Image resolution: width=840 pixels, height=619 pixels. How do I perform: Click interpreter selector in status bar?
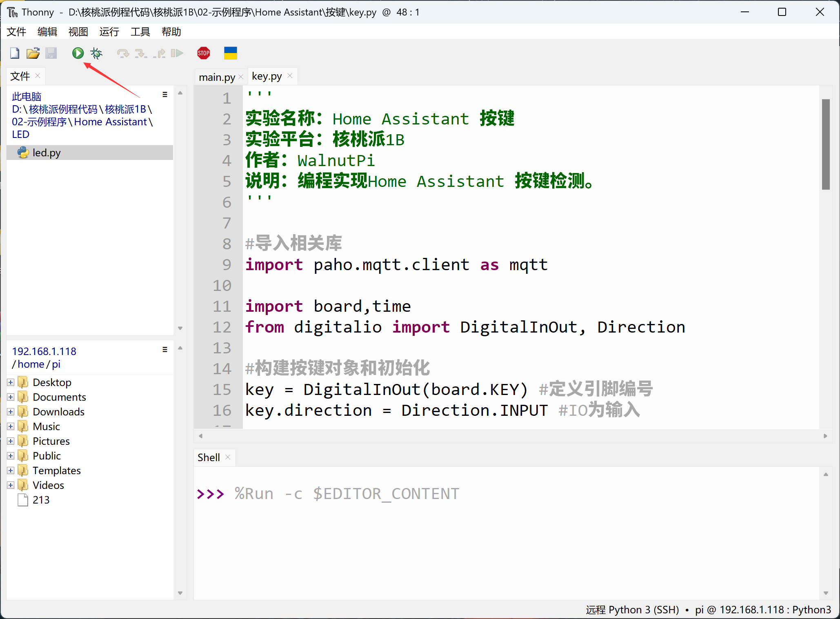click(x=708, y=610)
